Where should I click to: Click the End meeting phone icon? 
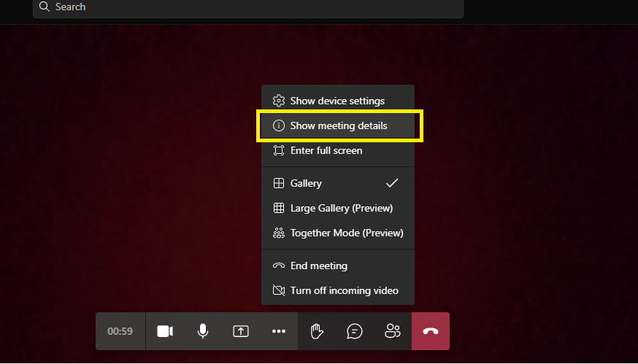(279, 266)
